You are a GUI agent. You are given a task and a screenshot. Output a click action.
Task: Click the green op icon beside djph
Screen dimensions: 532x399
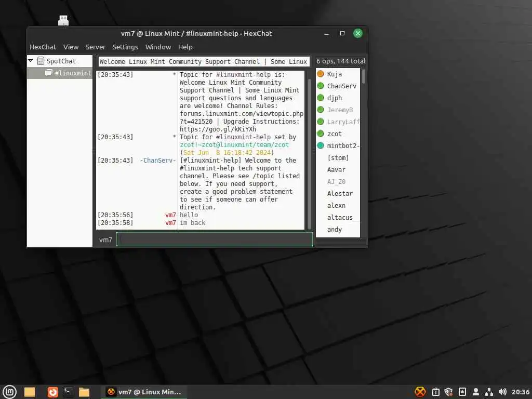pos(320,97)
